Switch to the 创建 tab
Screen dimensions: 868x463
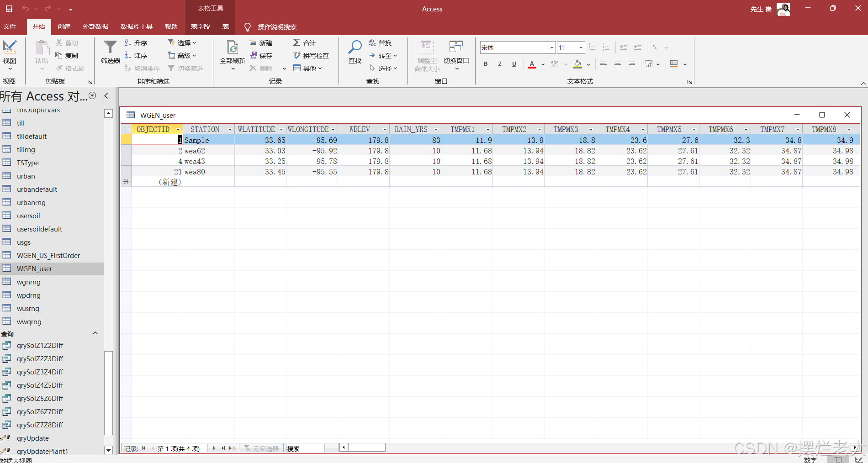(x=64, y=26)
